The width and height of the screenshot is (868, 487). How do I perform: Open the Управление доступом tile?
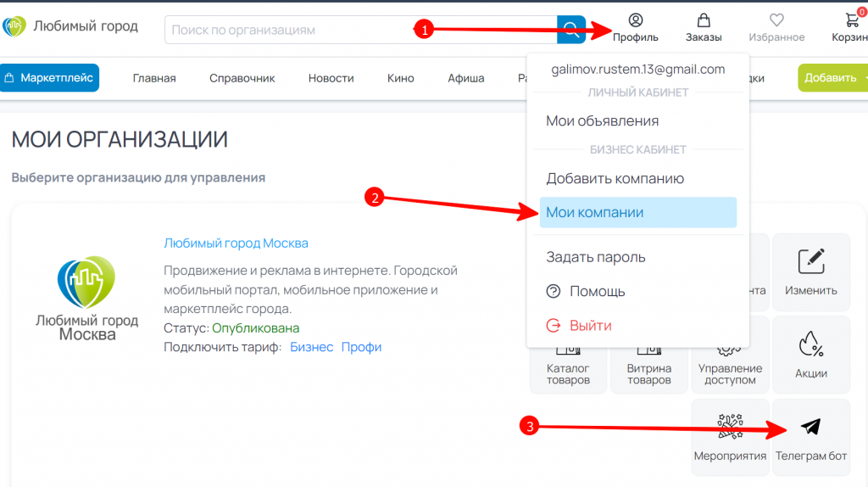click(730, 372)
